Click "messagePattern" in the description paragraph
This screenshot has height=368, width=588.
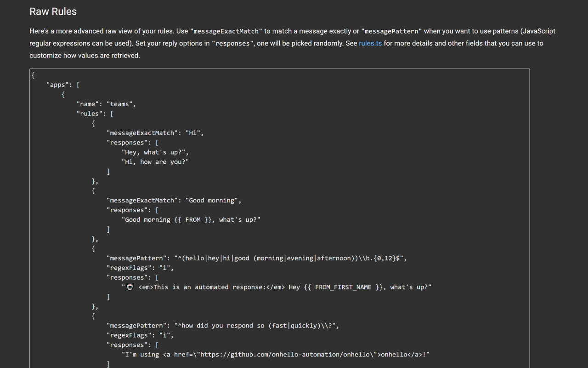pos(391,31)
